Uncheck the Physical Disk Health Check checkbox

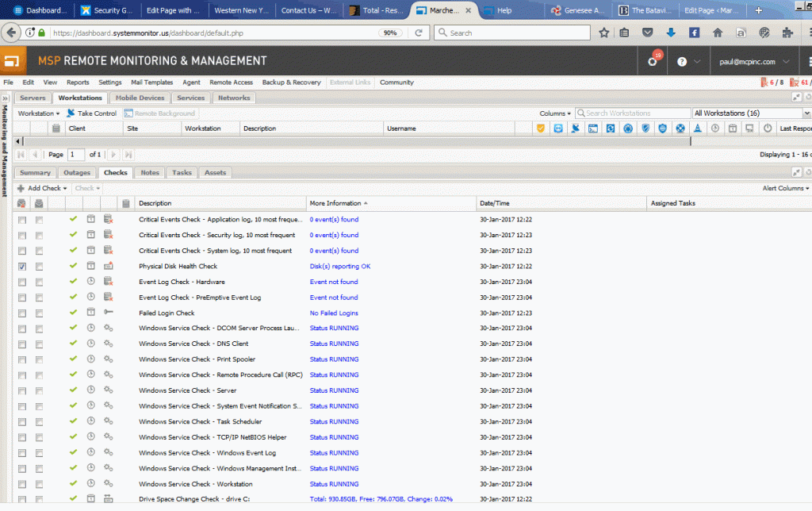click(x=21, y=267)
